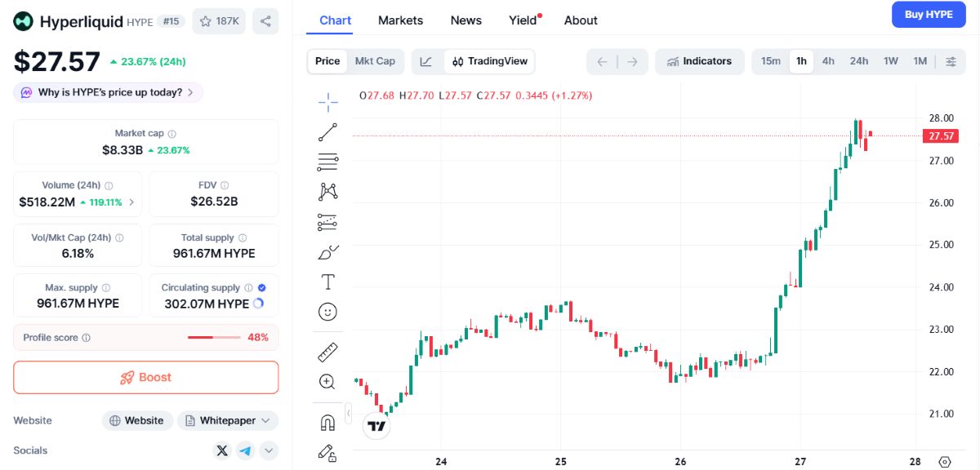Screen dimensions: 980x470
Task: Select the 4h timeframe interval
Action: pos(828,61)
